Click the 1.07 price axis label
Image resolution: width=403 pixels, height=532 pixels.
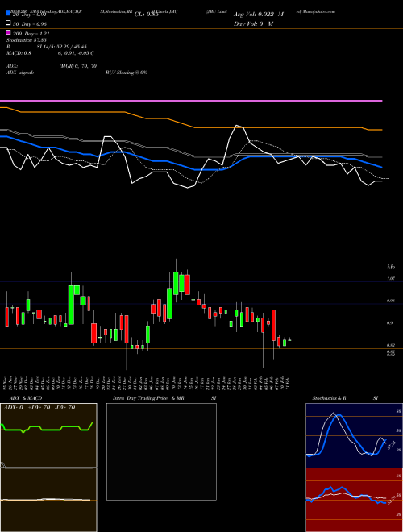391,278
